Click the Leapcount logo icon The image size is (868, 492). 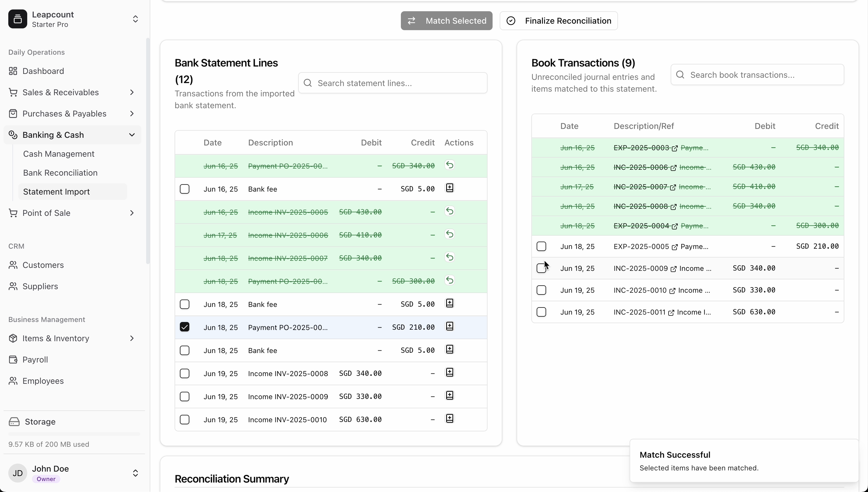click(17, 19)
